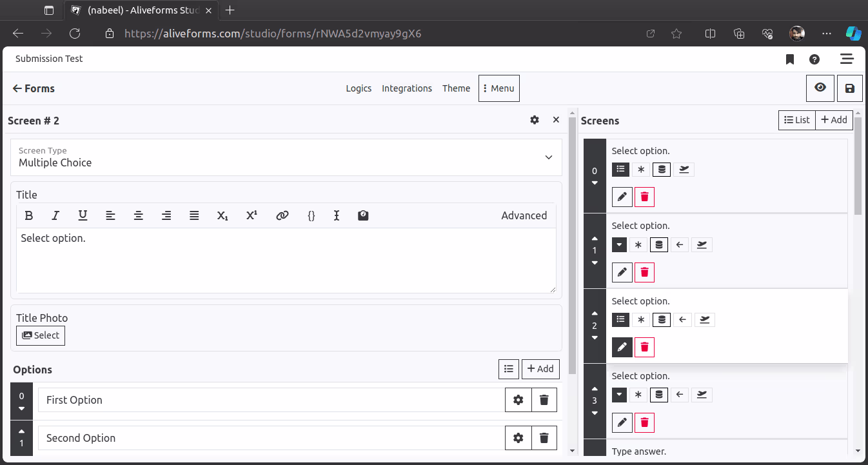The image size is (868, 465).
Task: Toggle the database save icon on screen 0
Action: 661,169
